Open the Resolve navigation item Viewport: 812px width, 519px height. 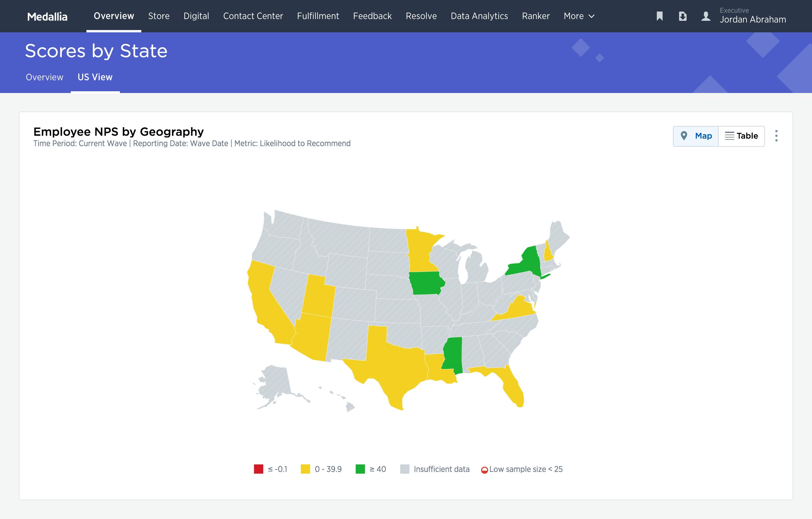click(x=421, y=16)
